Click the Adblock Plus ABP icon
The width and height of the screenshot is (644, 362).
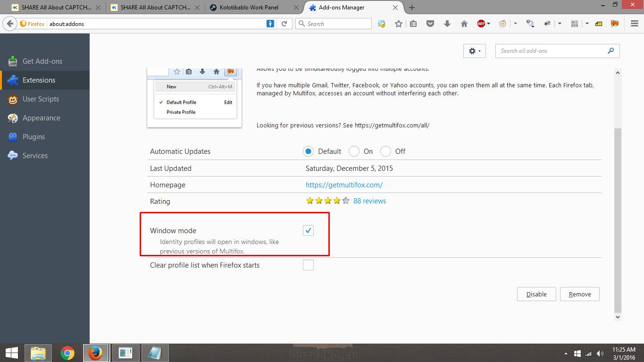481,24
